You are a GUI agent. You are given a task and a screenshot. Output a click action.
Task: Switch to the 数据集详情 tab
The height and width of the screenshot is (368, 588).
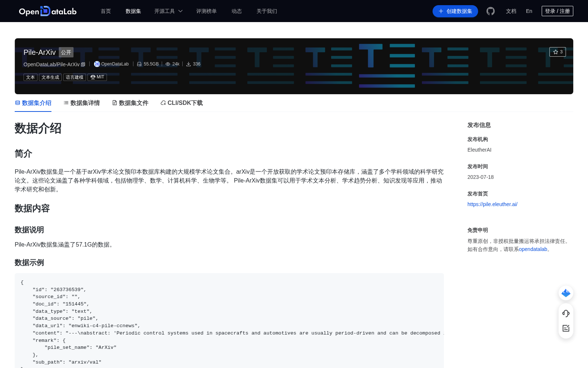coord(82,103)
